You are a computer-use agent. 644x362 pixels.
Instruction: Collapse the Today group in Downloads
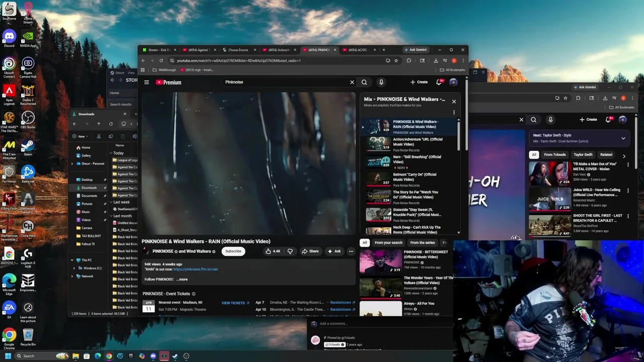tap(111, 153)
